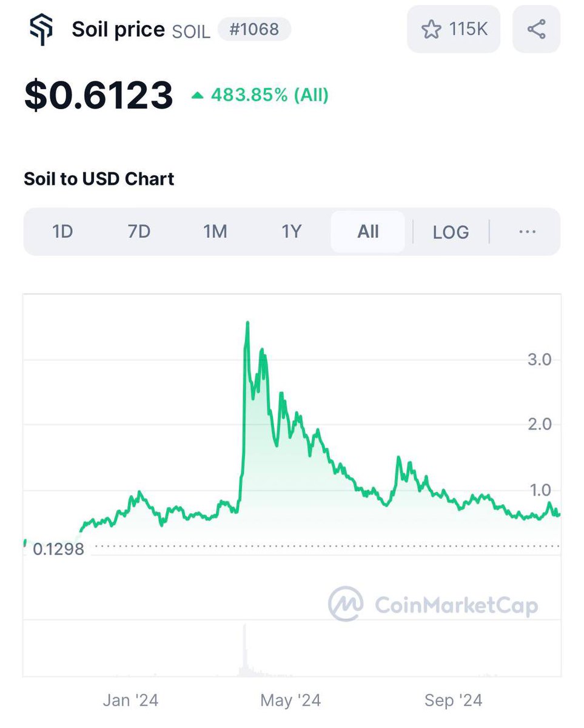This screenshot has width=584, height=728.
Task: Open the three-dots more chart options
Action: [528, 232]
